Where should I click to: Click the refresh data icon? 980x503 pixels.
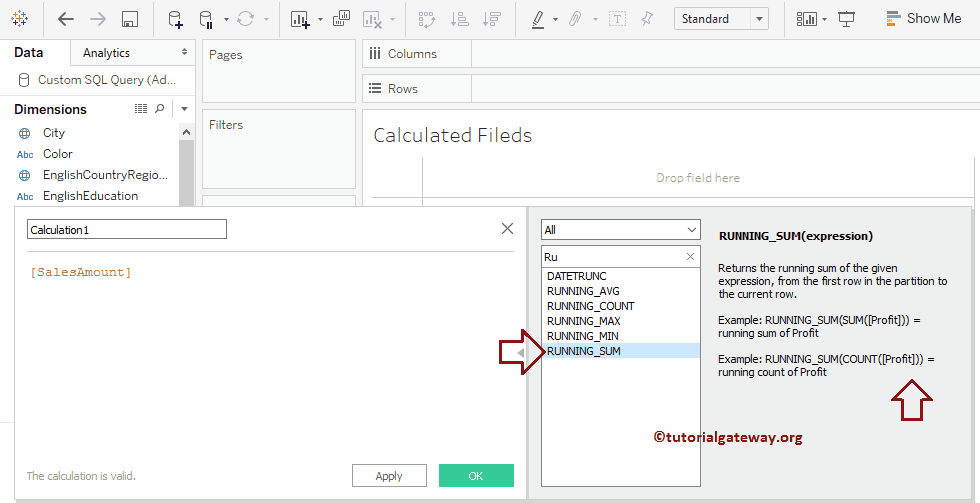pos(246,19)
